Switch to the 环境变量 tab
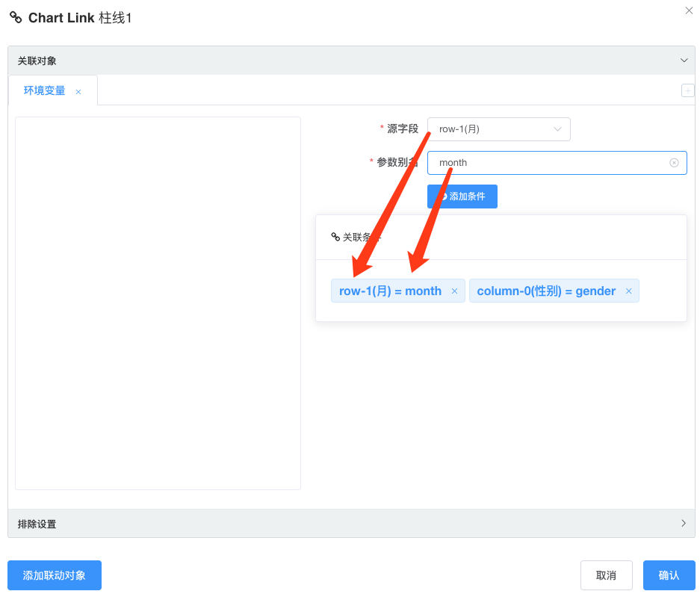Screen dimensions: 700x594 [x=44, y=91]
